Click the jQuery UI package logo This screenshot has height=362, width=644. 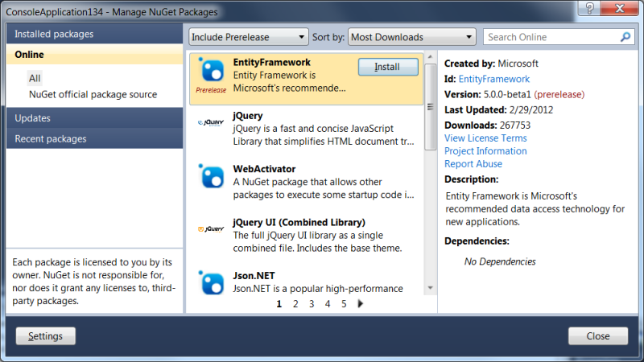[x=211, y=229]
